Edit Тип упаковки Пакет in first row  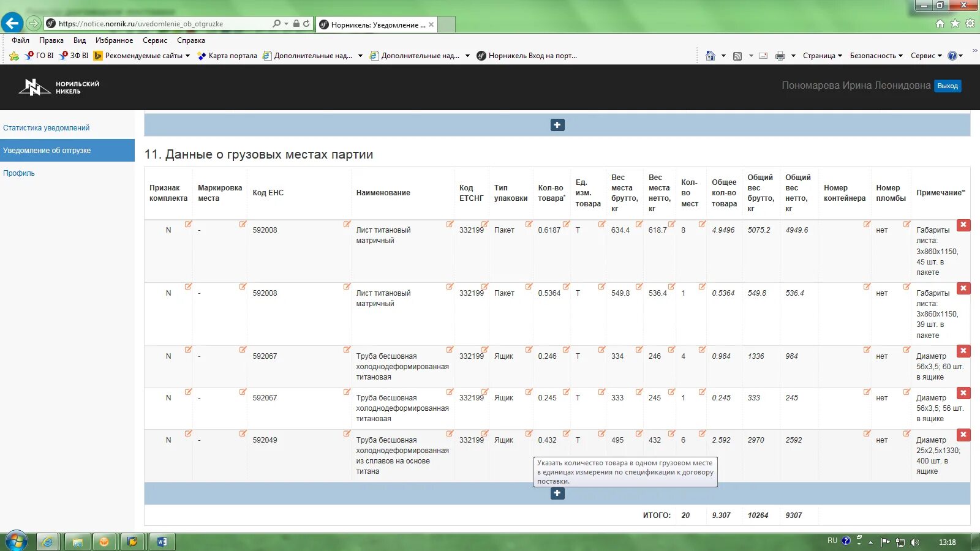tap(529, 224)
